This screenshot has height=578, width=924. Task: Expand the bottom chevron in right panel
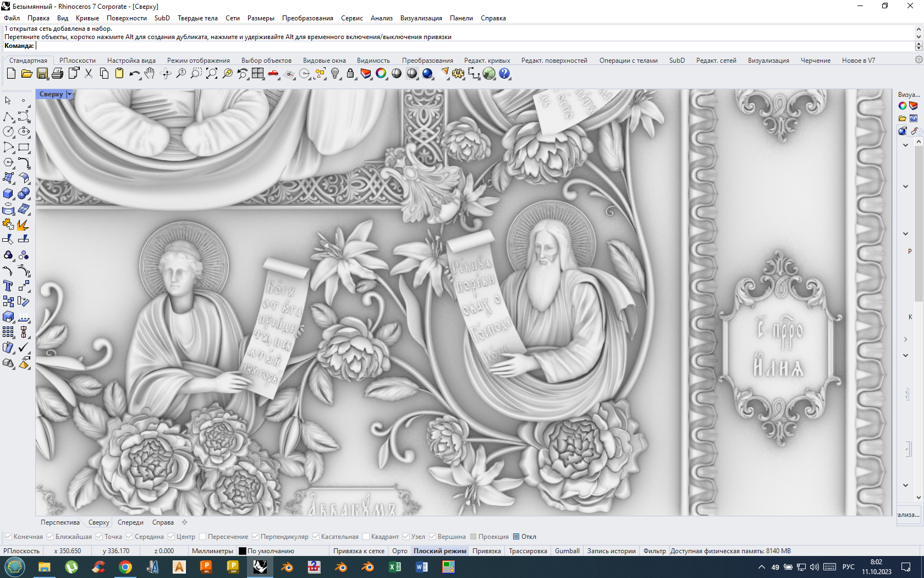coord(905,486)
